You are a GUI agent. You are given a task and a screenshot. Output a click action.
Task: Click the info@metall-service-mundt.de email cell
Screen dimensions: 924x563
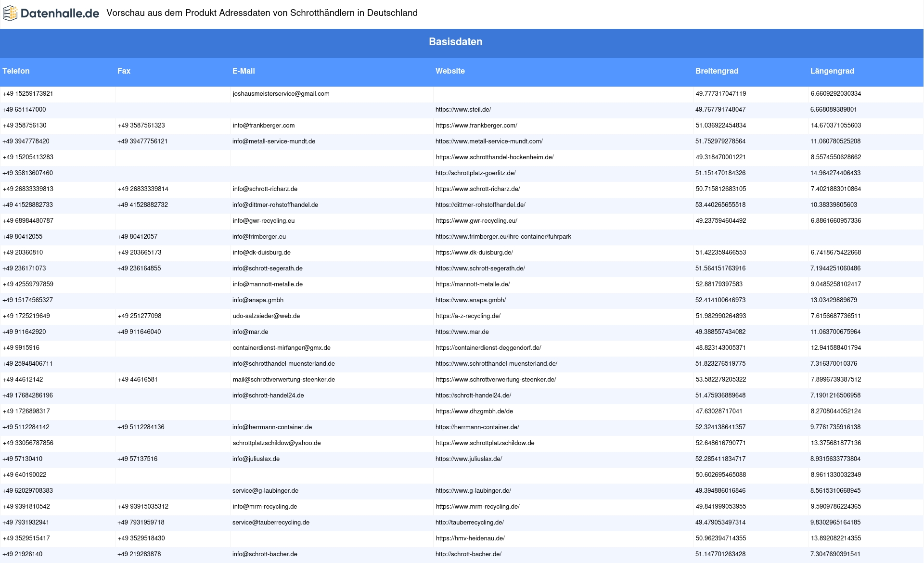[x=274, y=141]
